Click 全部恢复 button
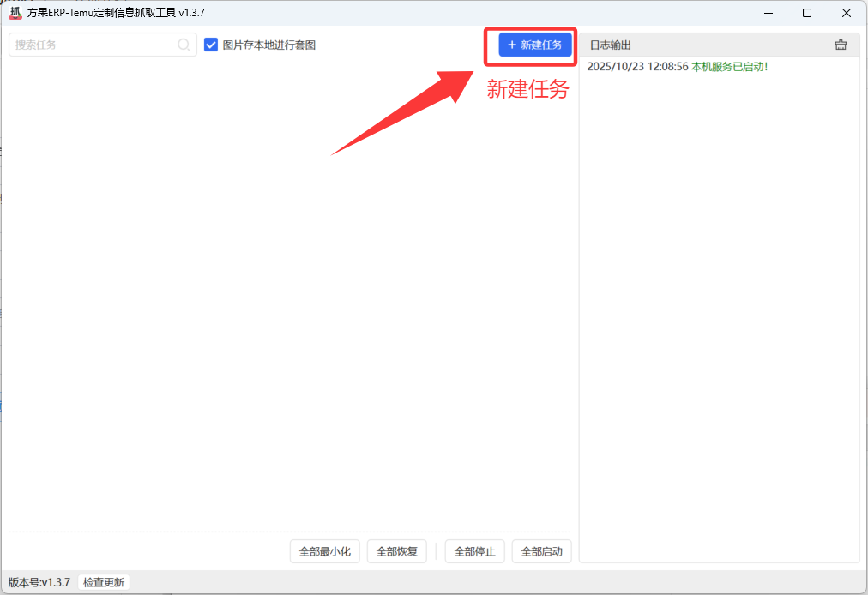This screenshot has width=868, height=595. tap(397, 551)
